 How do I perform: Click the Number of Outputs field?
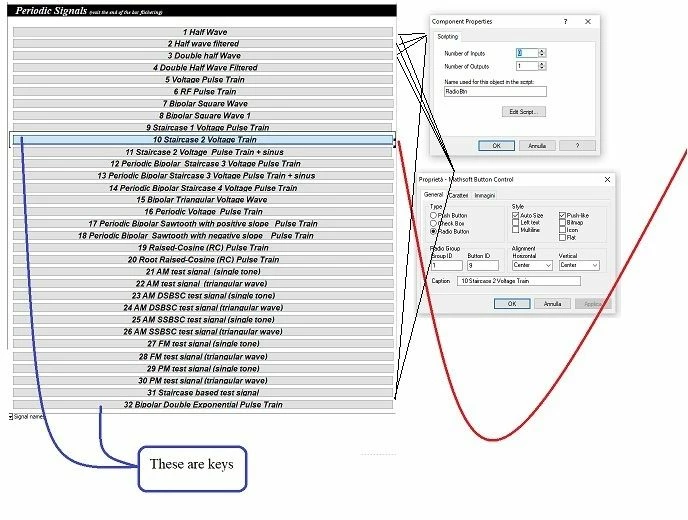tap(527, 66)
